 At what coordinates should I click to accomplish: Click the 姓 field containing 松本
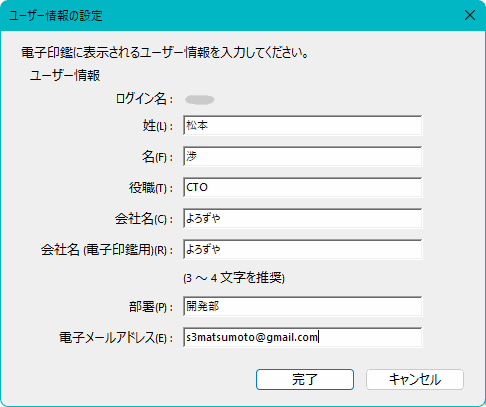coord(303,125)
